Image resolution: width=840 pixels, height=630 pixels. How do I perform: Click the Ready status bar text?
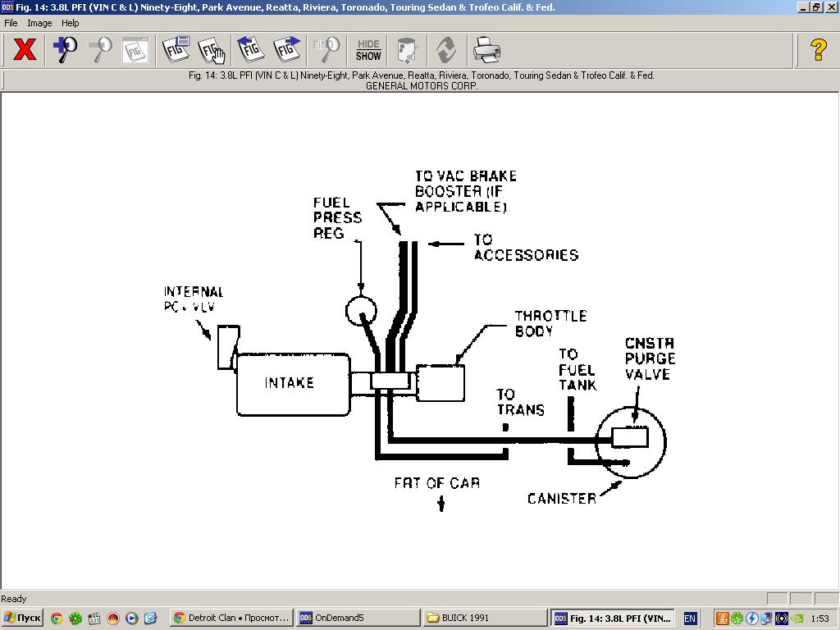point(14,598)
